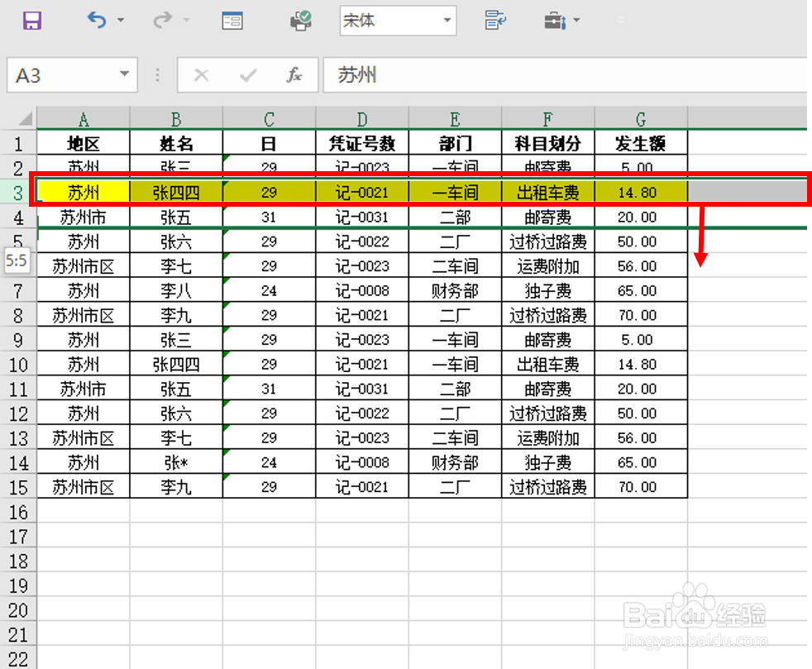The width and height of the screenshot is (812, 669).
Task: Click the Enter checkmark in formula bar
Action: (247, 74)
